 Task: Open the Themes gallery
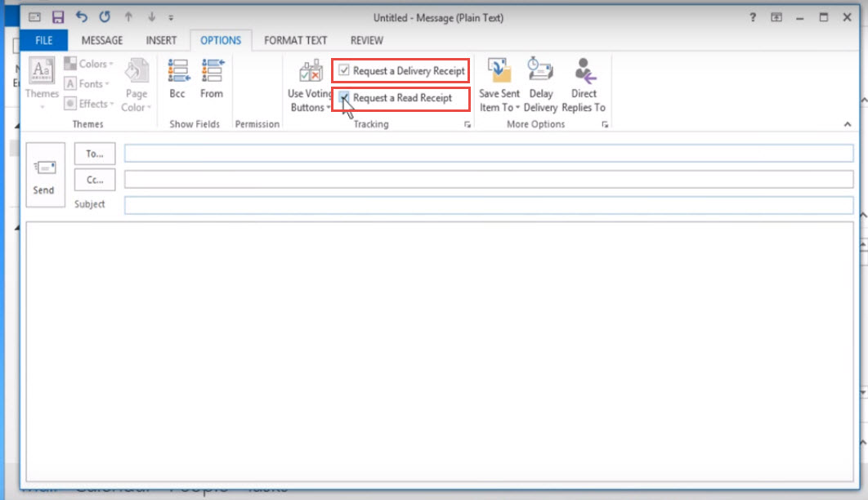pyautogui.click(x=42, y=83)
